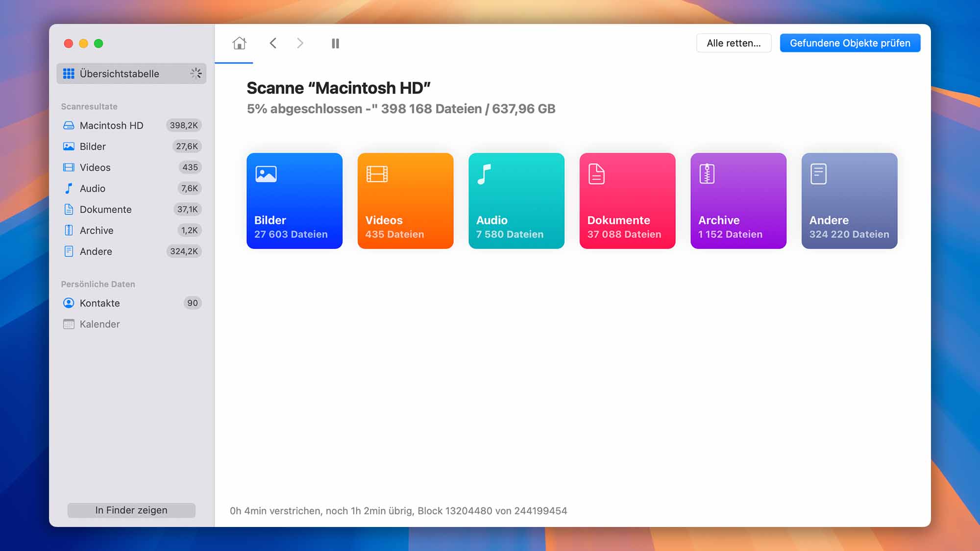Screen dimensions: 980x551
Task: Click the Kalender calendar icon
Action: click(x=69, y=324)
